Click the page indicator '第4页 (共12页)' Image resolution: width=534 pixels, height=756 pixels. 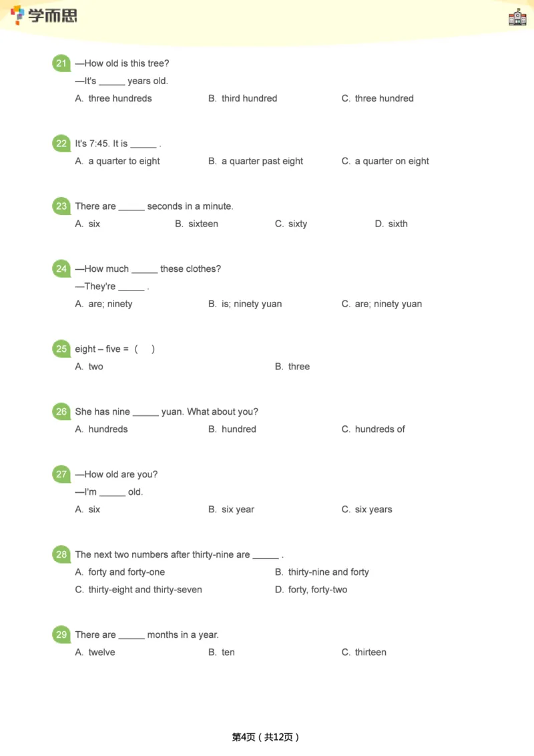click(266, 737)
